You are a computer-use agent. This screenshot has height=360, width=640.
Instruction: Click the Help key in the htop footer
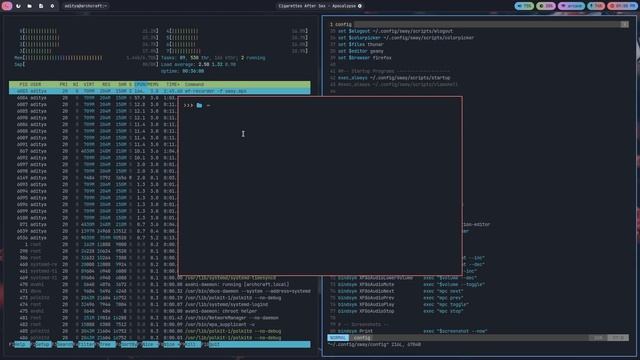(x=22, y=344)
